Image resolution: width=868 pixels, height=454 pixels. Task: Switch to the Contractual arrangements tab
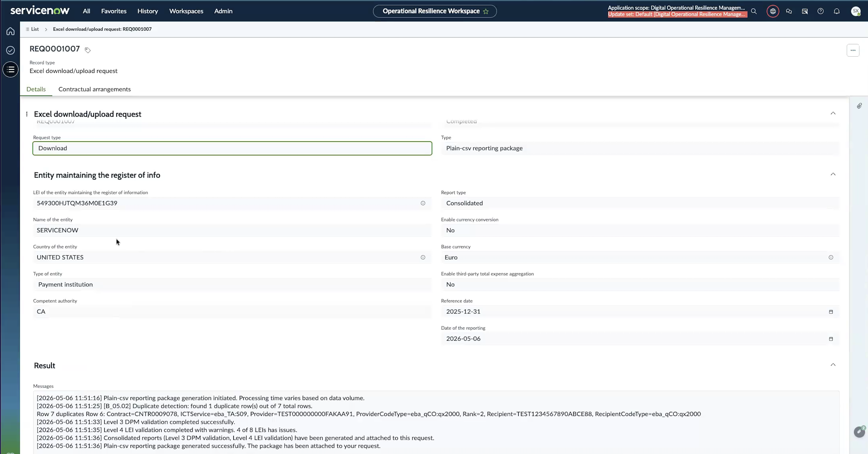tap(94, 89)
